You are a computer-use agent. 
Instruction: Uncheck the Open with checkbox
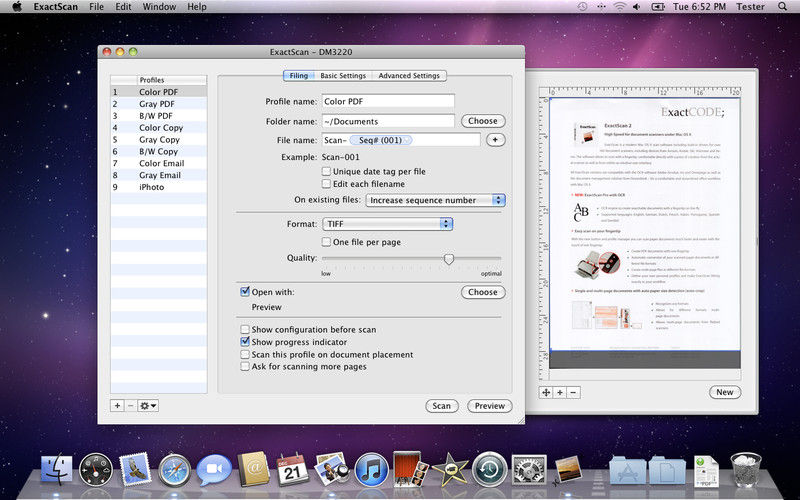click(245, 292)
